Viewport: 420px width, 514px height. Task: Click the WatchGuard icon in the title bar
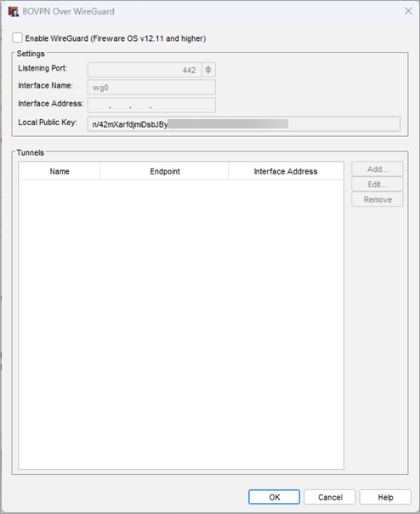point(14,11)
